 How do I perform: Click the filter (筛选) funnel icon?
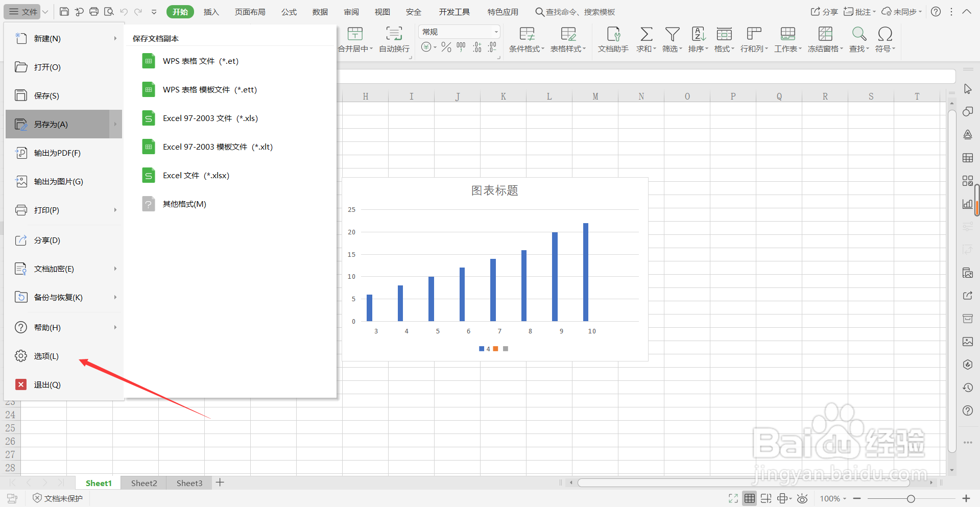coord(672,34)
